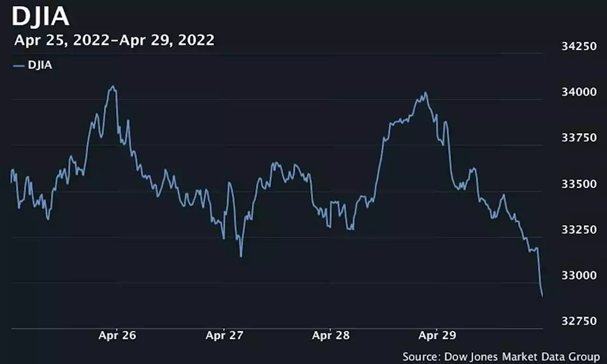Click the 33000 y-axis value
Screen dimensions: 607x364
[579, 275]
